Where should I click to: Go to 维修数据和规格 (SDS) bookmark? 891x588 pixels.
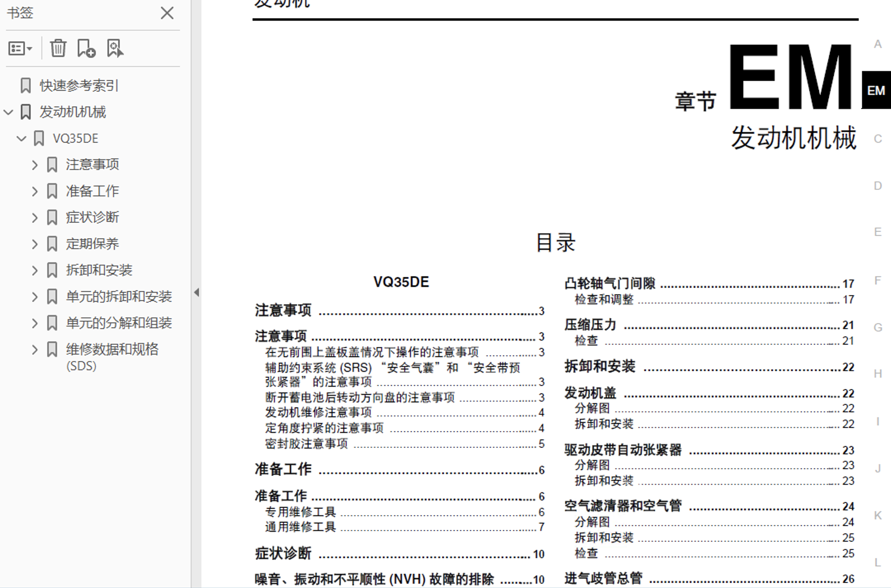[112, 358]
